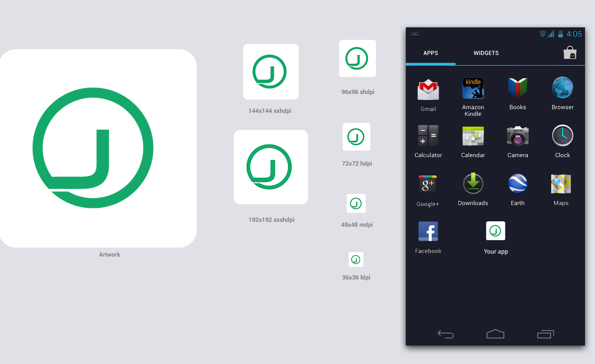The width and height of the screenshot is (595, 364).
Task: Select the 144x144 xxhdpi icon preview
Action: (270, 72)
